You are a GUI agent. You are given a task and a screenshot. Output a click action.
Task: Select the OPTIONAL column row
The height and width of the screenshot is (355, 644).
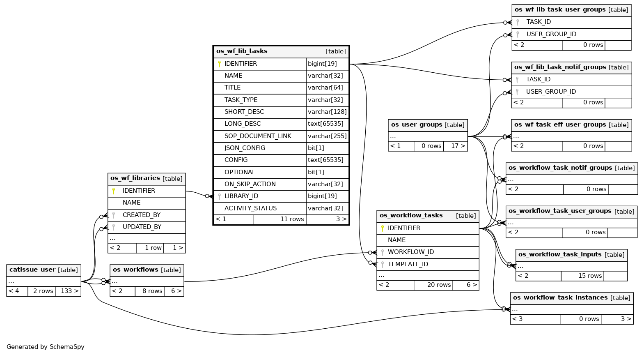tap(281, 173)
